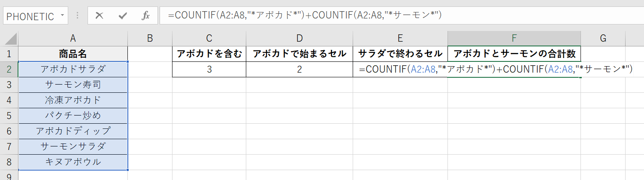The height and width of the screenshot is (180, 644).
Task: Select column G header
Action: click(x=603, y=39)
